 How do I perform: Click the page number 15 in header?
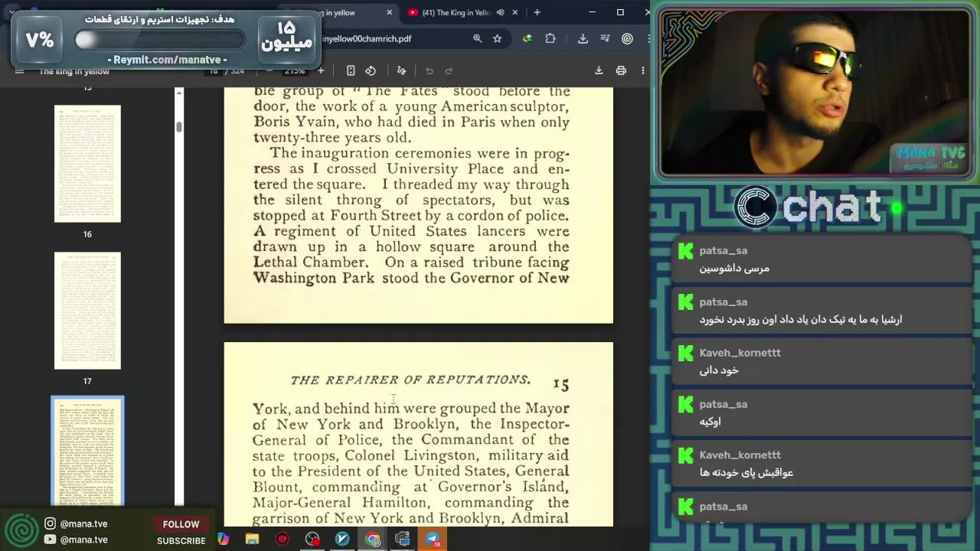pyautogui.click(x=561, y=384)
